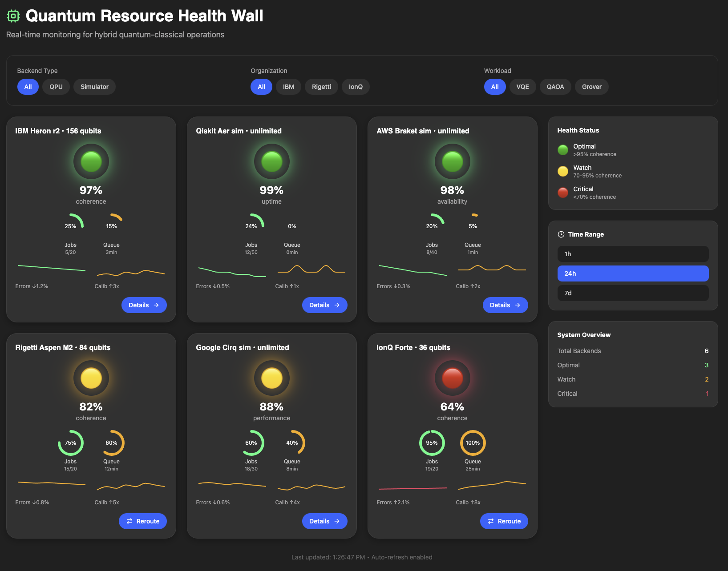Select the 1h time range
The width and height of the screenshot is (728, 571).
point(633,254)
